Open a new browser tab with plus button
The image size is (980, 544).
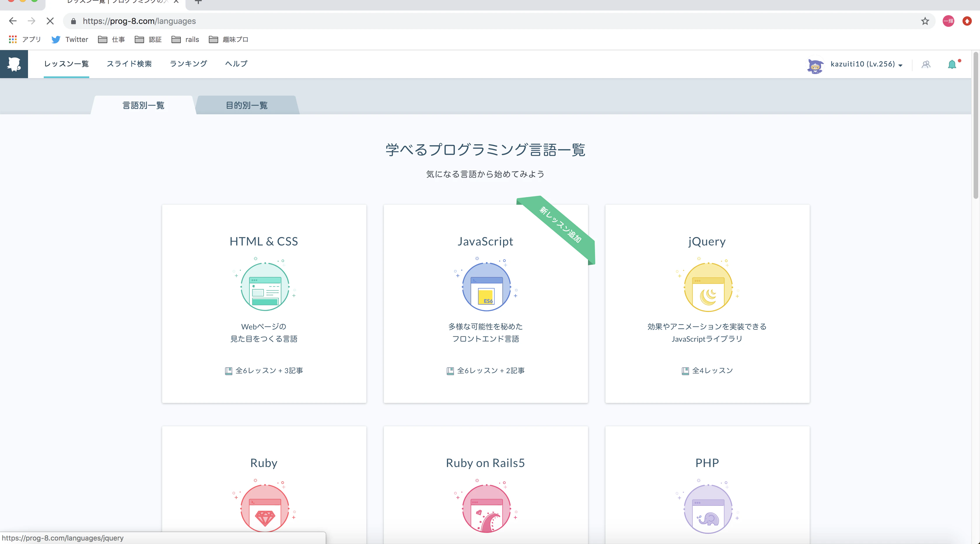(198, 2)
